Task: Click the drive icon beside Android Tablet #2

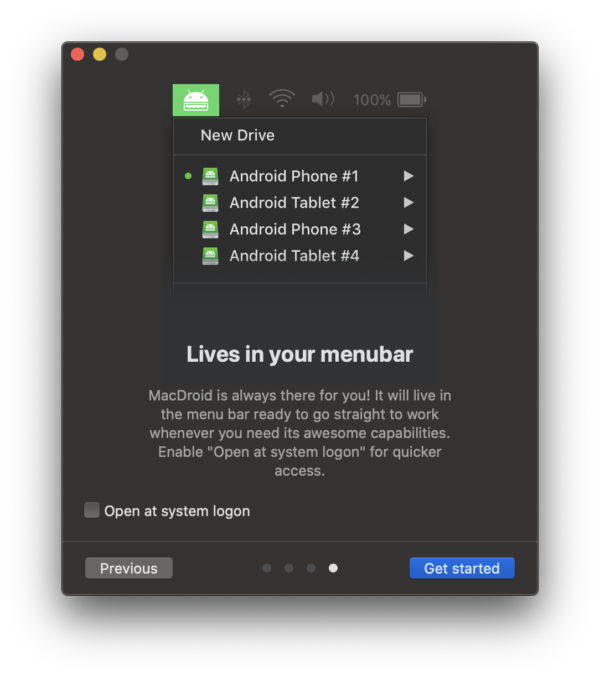Action: (210, 203)
